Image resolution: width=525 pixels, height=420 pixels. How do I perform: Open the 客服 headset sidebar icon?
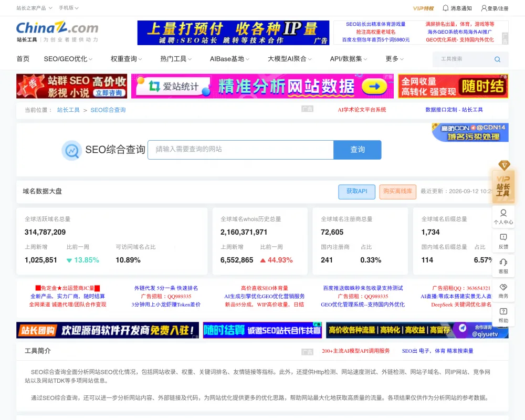click(503, 266)
